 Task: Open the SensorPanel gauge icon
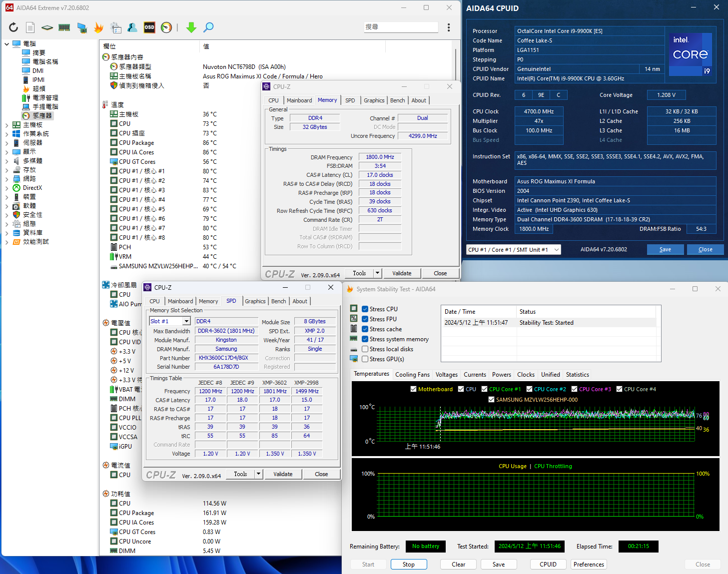(166, 27)
